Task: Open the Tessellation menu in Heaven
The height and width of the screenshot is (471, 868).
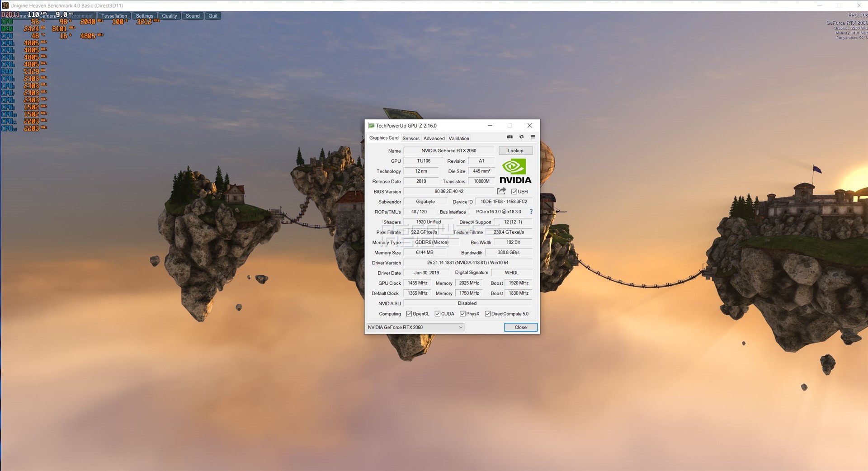Action: coord(114,16)
